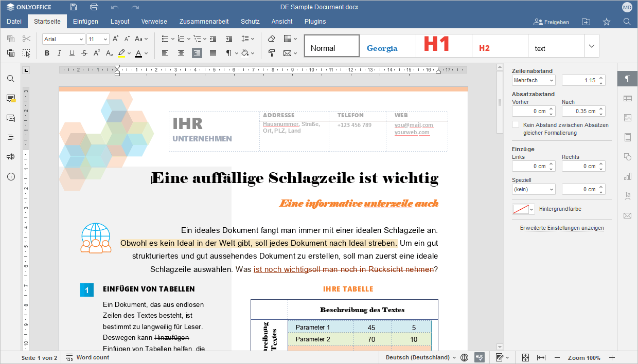The image size is (638, 364).
Task: Undo the last action
Action: [x=115, y=7]
